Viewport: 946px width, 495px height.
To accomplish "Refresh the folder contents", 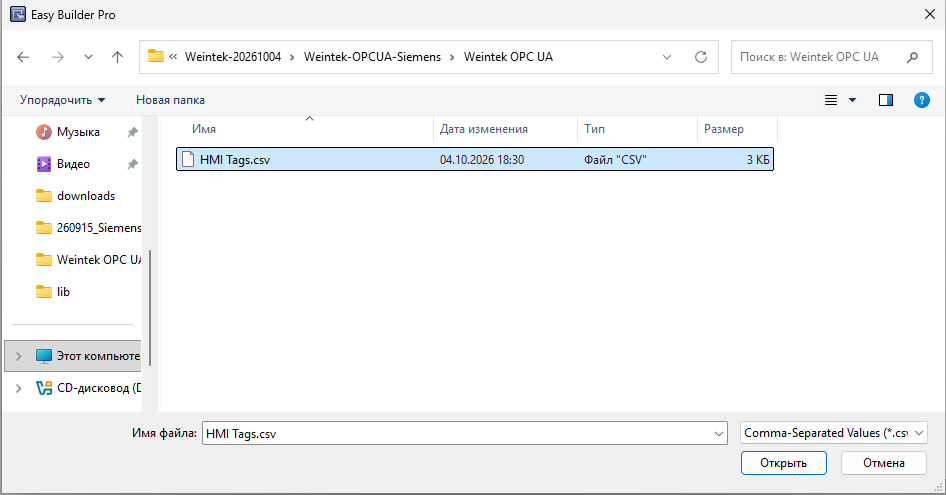I will pos(700,57).
